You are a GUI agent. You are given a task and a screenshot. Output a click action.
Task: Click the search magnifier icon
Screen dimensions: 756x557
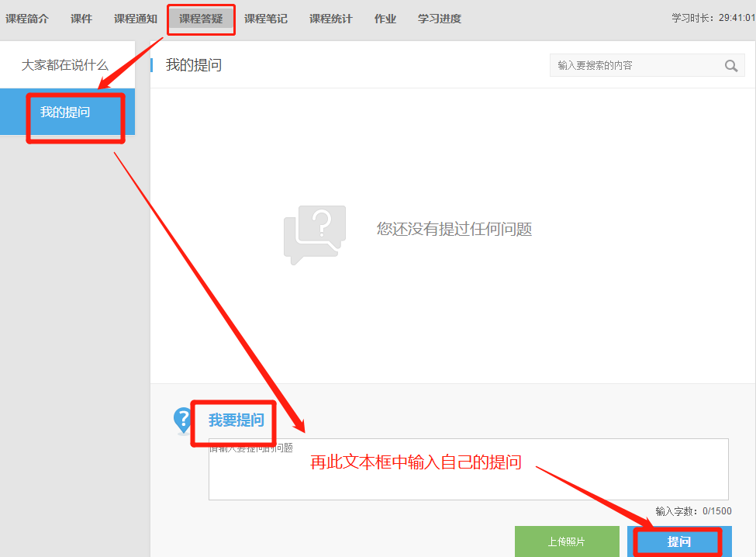(x=730, y=66)
